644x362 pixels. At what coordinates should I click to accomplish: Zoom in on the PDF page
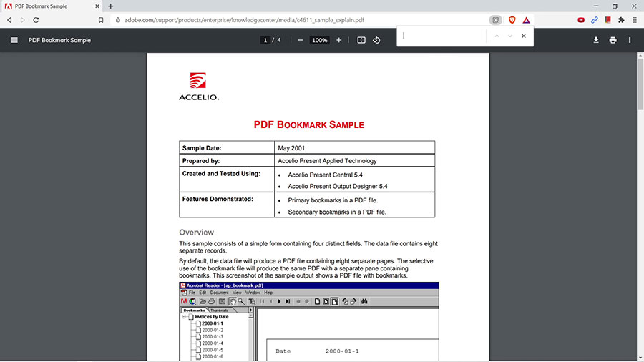click(339, 40)
